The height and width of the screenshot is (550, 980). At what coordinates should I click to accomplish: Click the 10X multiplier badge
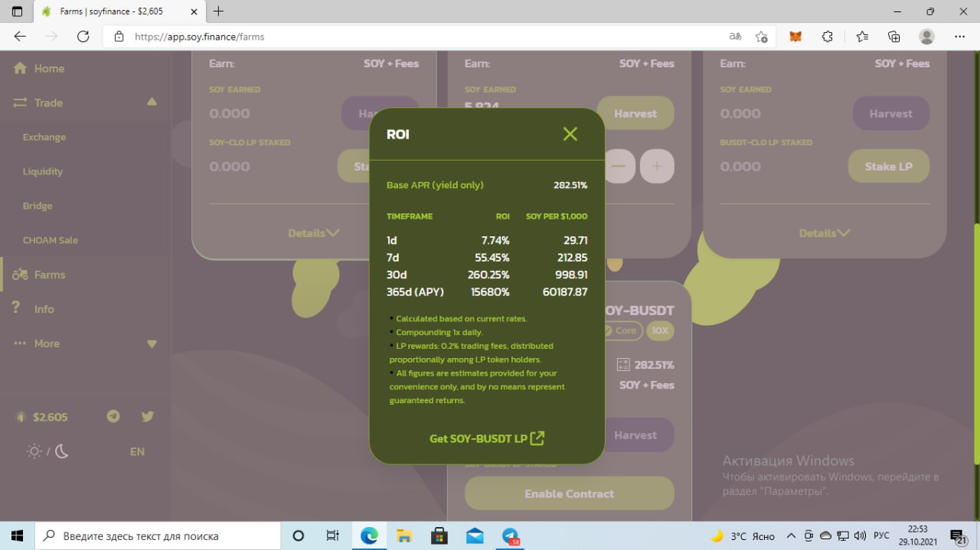660,330
